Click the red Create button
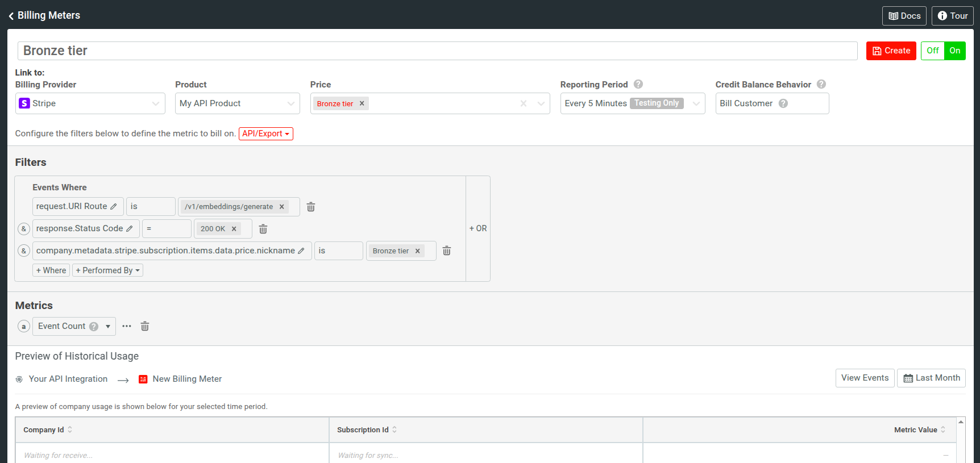 point(891,51)
